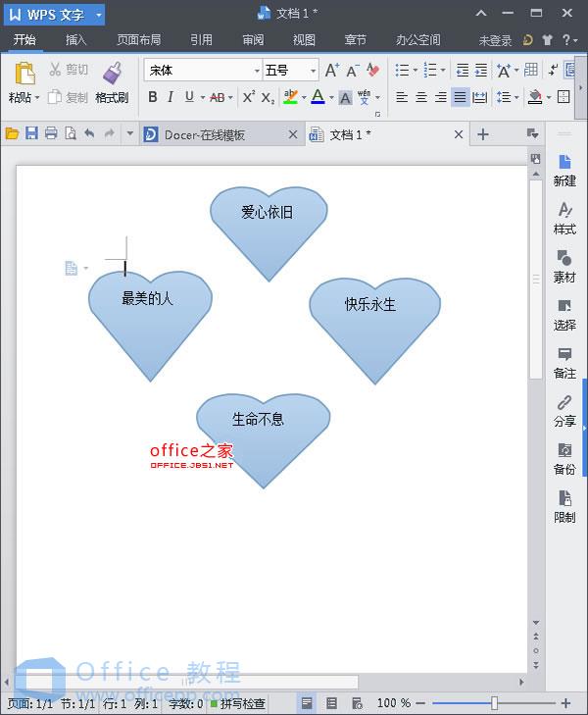The image size is (588, 715).
Task: Switch to 视图 (View) tab
Action: 304,39
